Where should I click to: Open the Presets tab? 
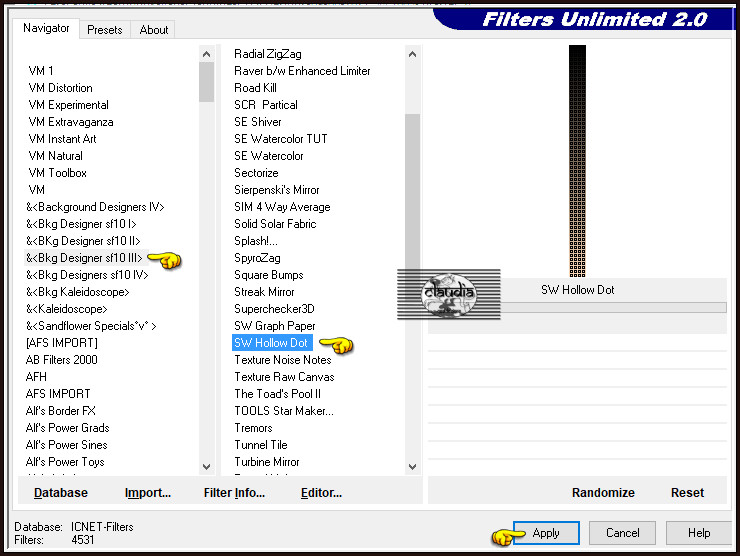pyautogui.click(x=104, y=30)
